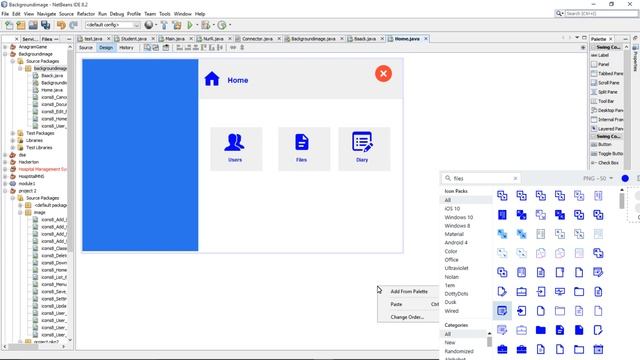640x360 pixels.
Task: Select the Files document icon tile
Action: [x=304, y=149]
